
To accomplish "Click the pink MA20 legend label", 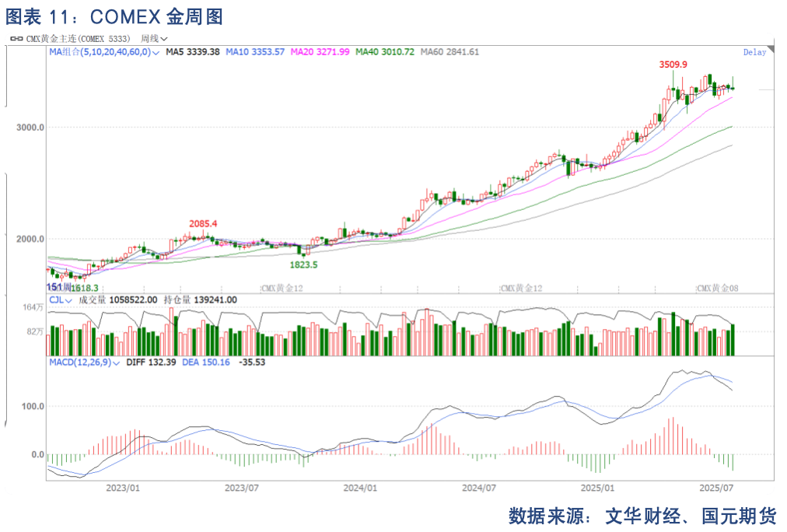I will [320, 52].
